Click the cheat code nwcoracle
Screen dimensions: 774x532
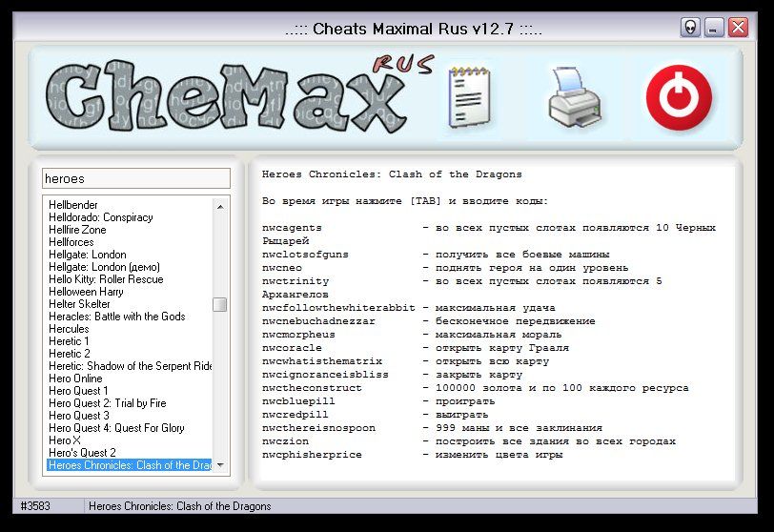pyautogui.click(x=292, y=348)
